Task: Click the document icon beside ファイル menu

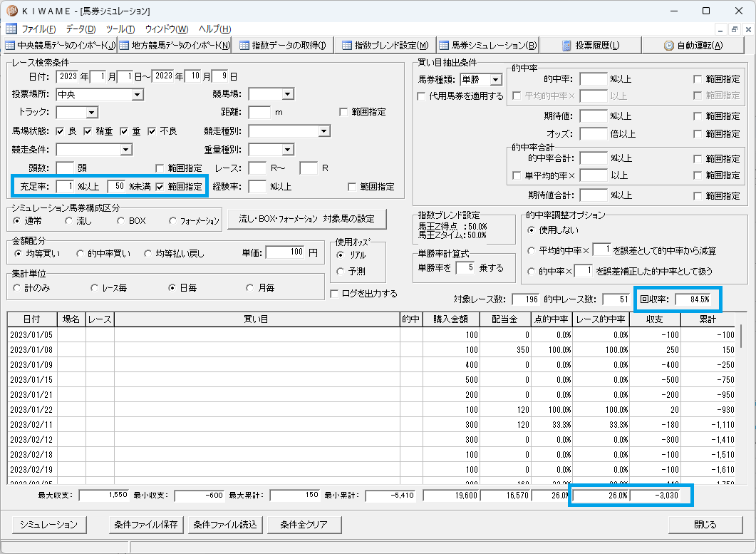Action: tap(11, 29)
